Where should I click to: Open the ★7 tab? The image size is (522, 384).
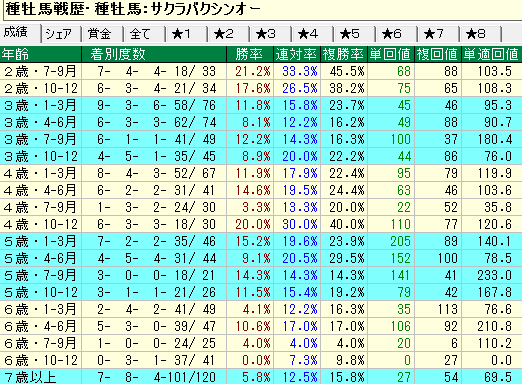pos(438,34)
